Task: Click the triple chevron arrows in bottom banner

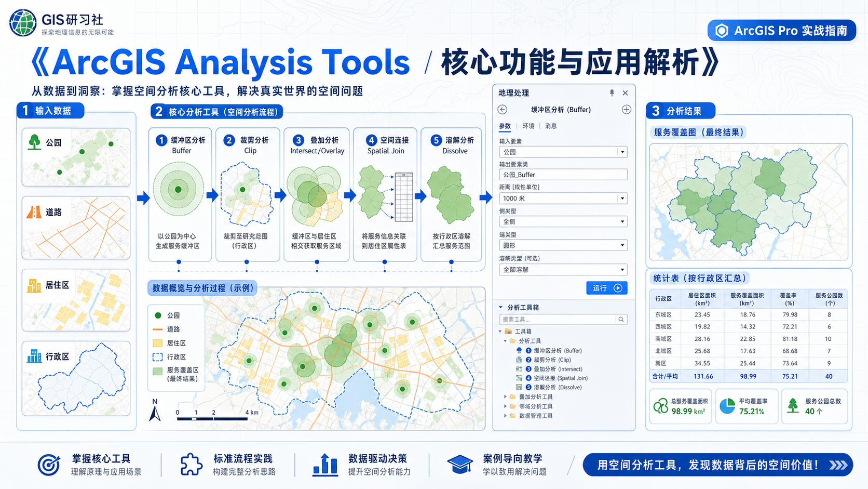Action: click(x=838, y=465)
